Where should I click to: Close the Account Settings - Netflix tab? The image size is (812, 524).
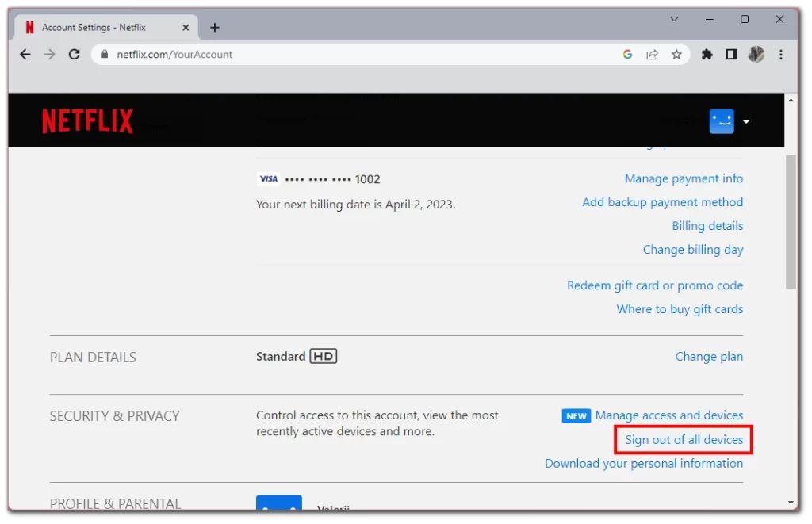coord(186,28)
